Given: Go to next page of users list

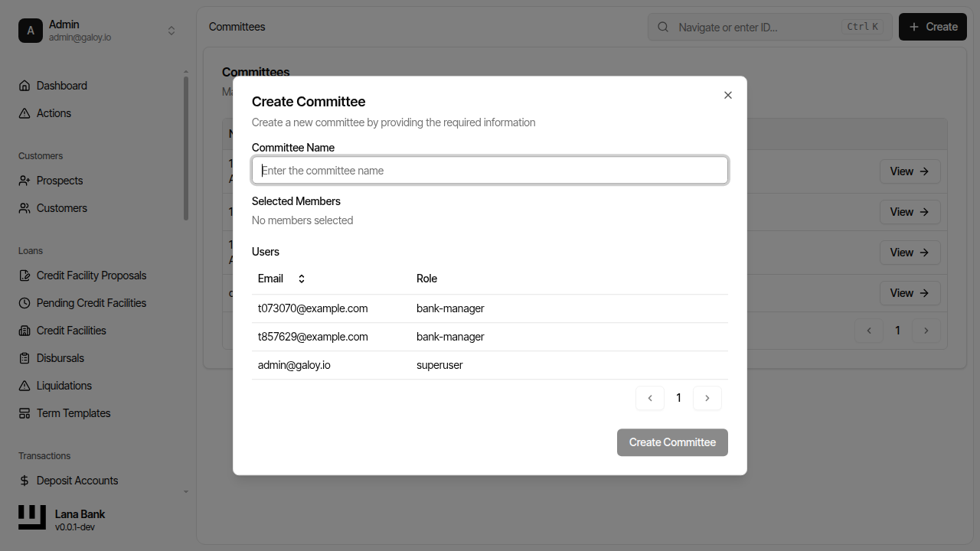Looking at the screenshot, I should [707, 398].
